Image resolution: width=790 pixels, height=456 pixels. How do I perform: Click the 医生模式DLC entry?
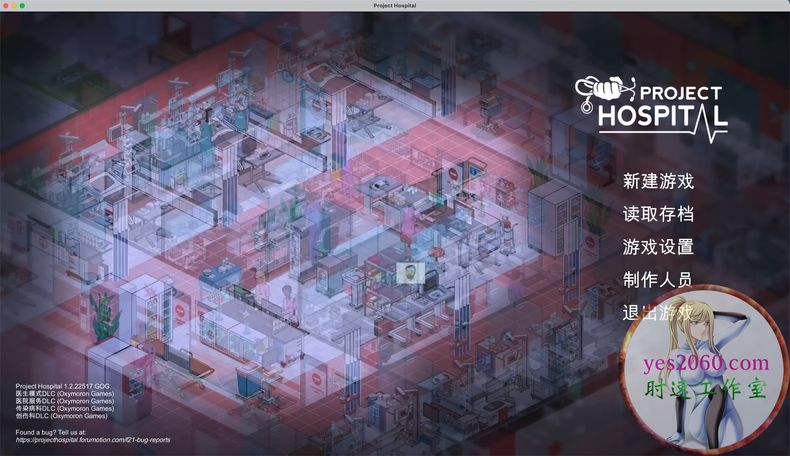click(64, 394)
